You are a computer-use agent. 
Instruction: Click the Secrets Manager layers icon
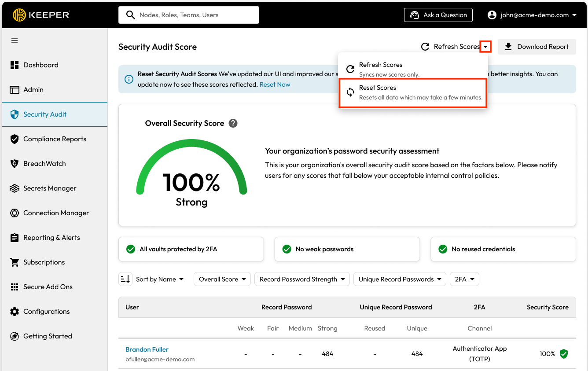pyautogui.click(x=15, y=188)
